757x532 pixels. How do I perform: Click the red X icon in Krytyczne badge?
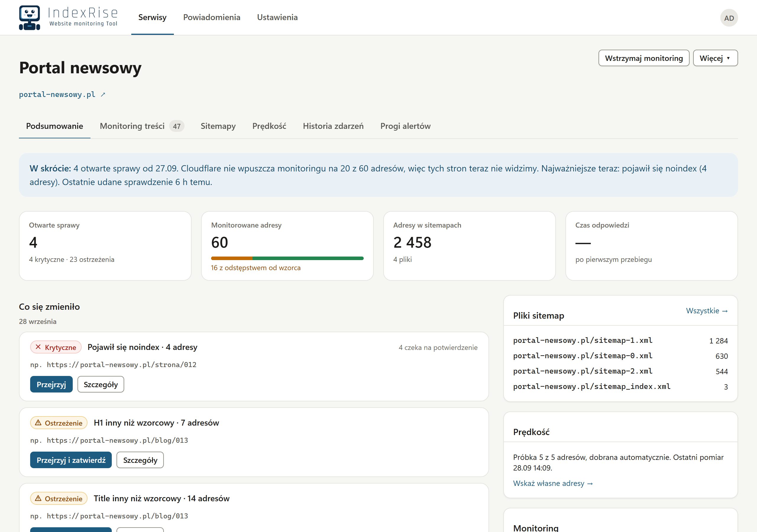tap(38, 347)
